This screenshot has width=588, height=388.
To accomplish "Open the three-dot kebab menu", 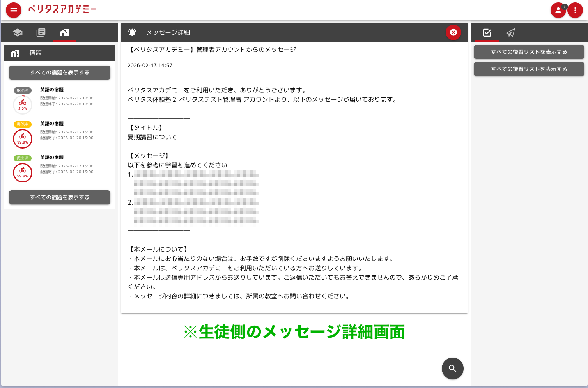I will [x=575, y=10].
